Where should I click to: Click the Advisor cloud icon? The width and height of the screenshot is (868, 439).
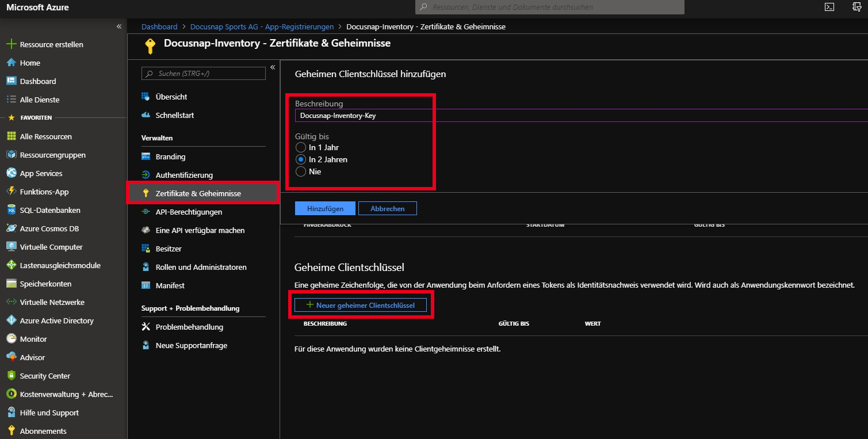[11, 357]
